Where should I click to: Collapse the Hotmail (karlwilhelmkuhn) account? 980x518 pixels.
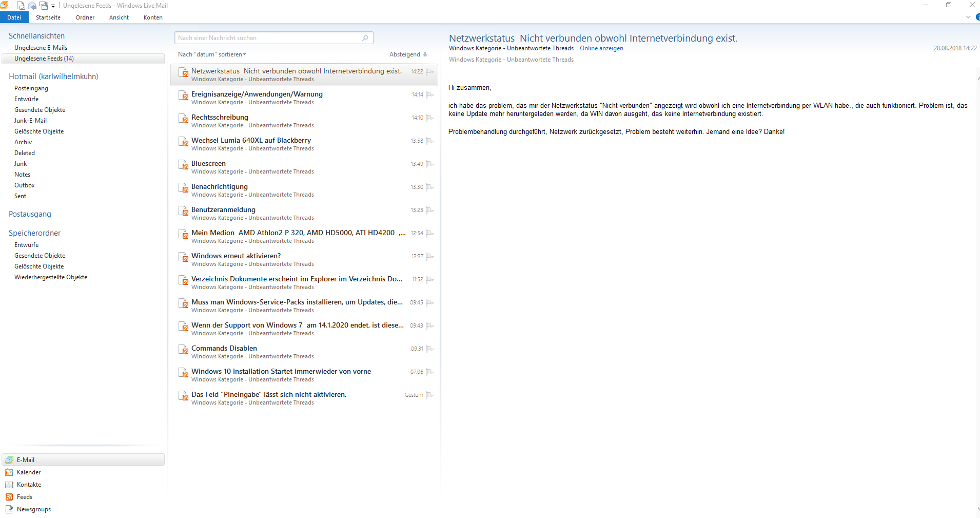pos(53,76)
